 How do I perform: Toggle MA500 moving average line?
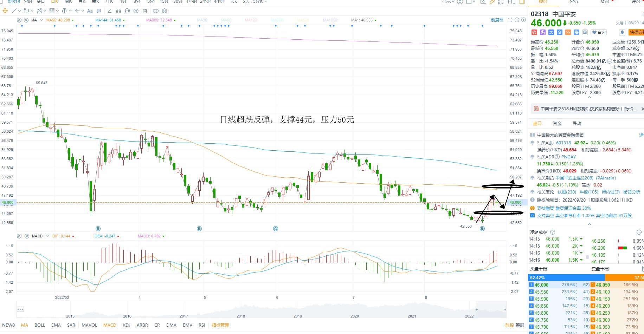303,20
